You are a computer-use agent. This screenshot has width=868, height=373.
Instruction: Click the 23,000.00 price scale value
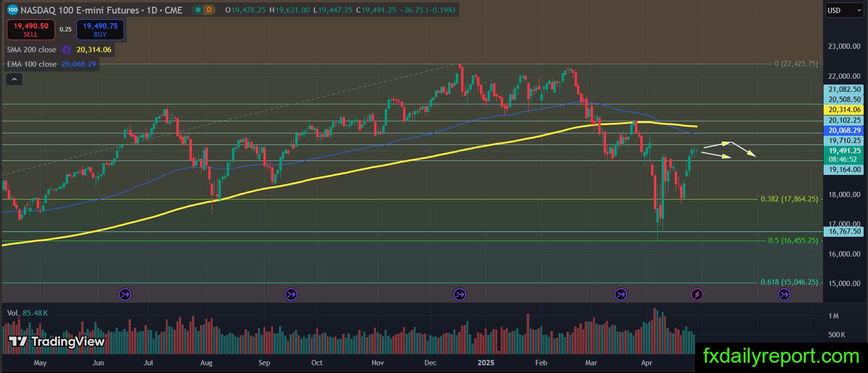point(844,46)
